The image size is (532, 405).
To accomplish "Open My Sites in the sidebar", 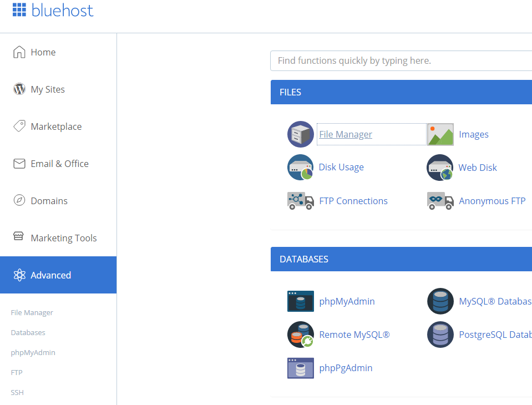I will [48, 89].
